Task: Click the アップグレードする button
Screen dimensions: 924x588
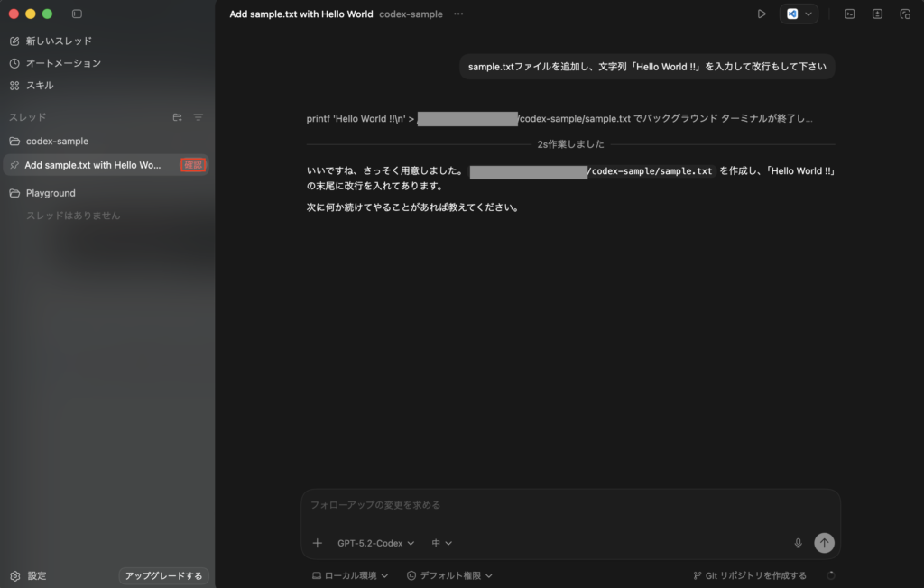Action: click(163, 575)
